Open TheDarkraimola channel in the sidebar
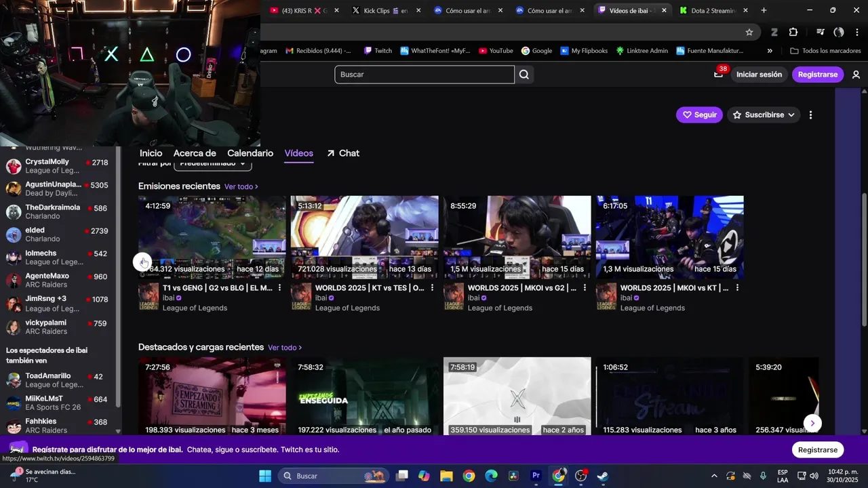 coord(58,212)
